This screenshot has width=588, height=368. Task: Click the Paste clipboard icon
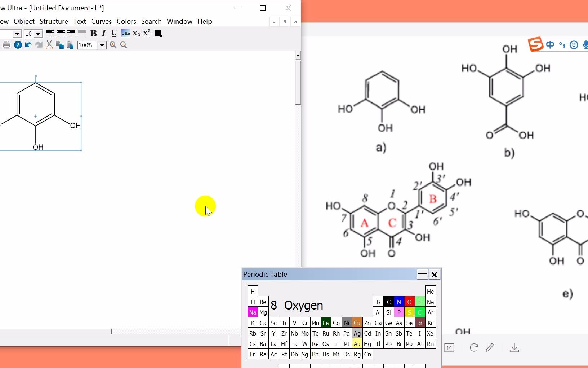click(70, 45)
